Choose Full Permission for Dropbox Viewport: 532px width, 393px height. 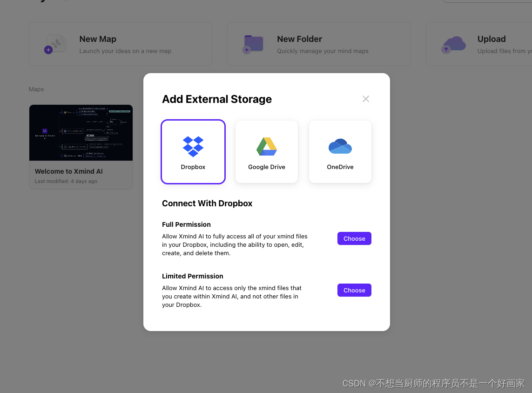point(354,238)
